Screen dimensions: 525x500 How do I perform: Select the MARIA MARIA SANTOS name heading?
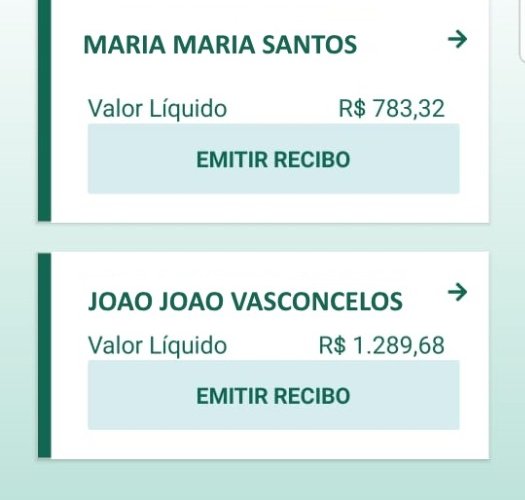[x=220, y=45]
